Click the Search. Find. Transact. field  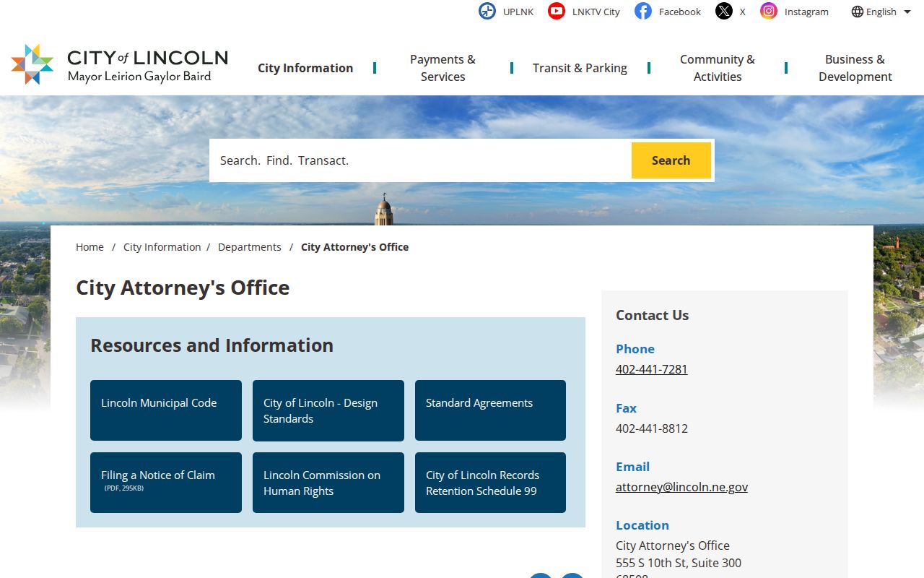tap(420, 160)
